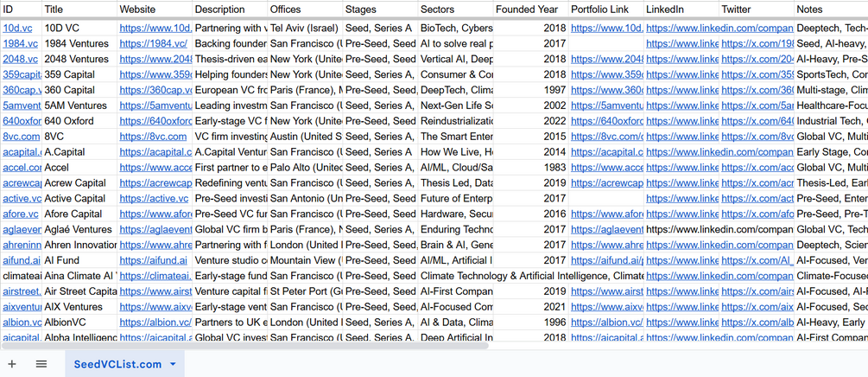The height and width of the screenshot is (377, 868).
Task: Click the Founded Year column header
Action: coord(527,9)
